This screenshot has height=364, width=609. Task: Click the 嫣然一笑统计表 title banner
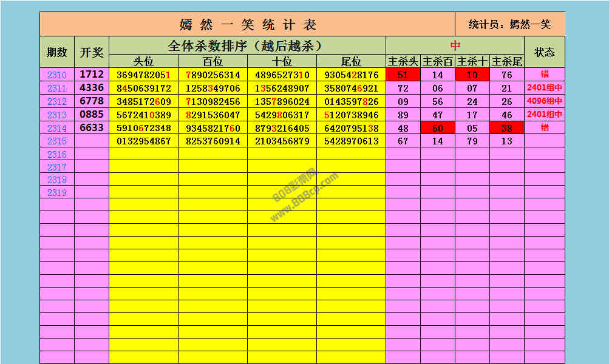[x=248, y=24]
